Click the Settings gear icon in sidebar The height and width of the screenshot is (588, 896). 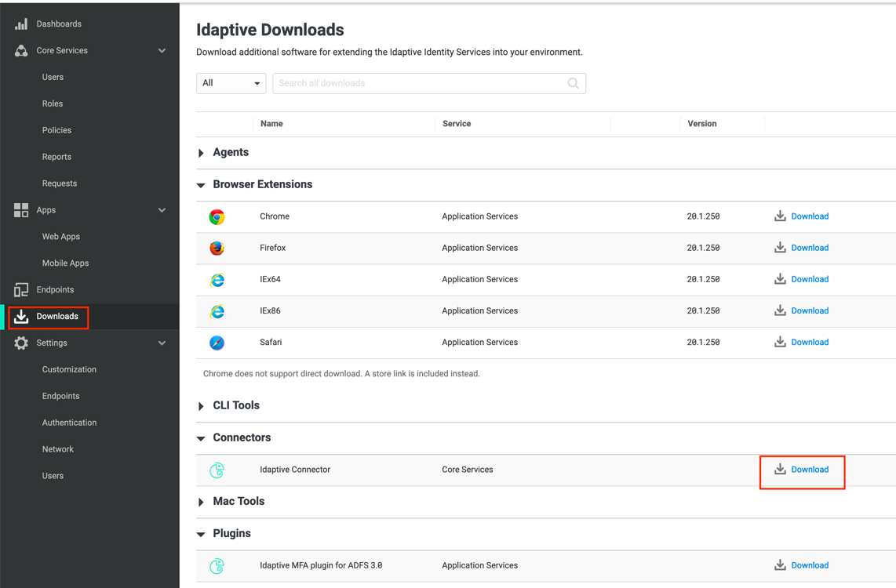click(x=20, y=343)
